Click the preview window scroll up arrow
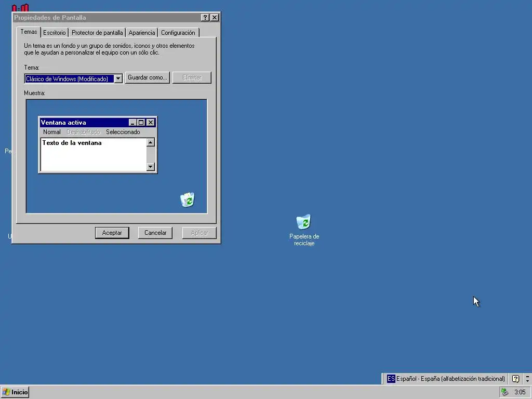532x399 pixels. click(151, 142)
